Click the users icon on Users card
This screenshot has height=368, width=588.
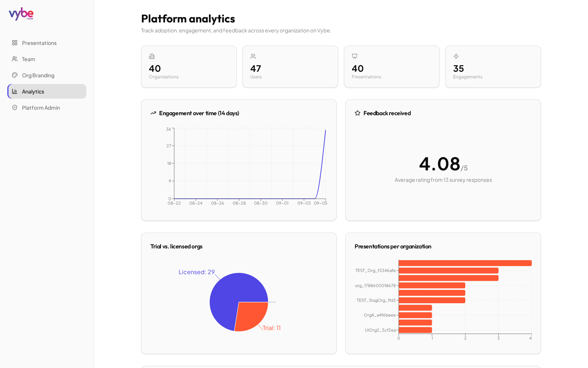(253, 56)
